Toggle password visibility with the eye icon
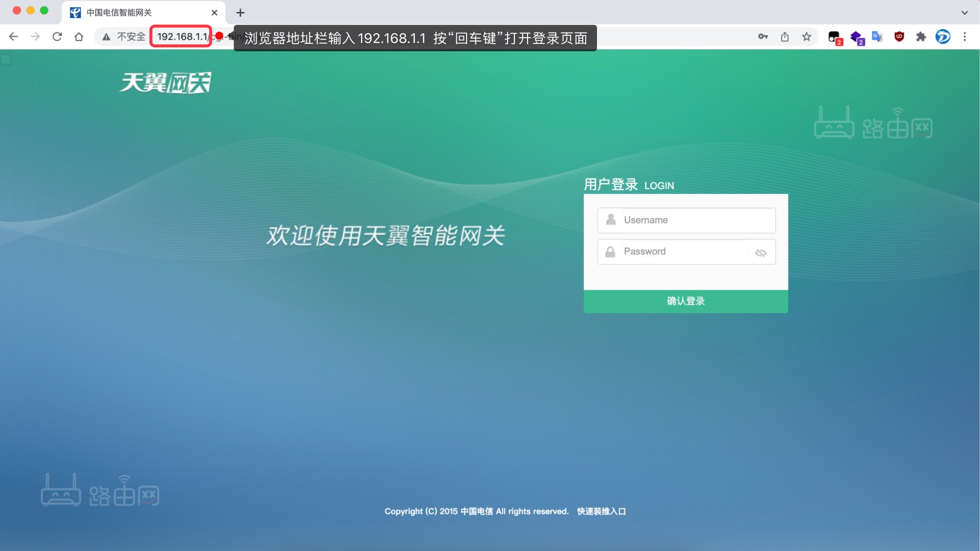This screenshot has width=980, height=551. click(x=761, y=252)
